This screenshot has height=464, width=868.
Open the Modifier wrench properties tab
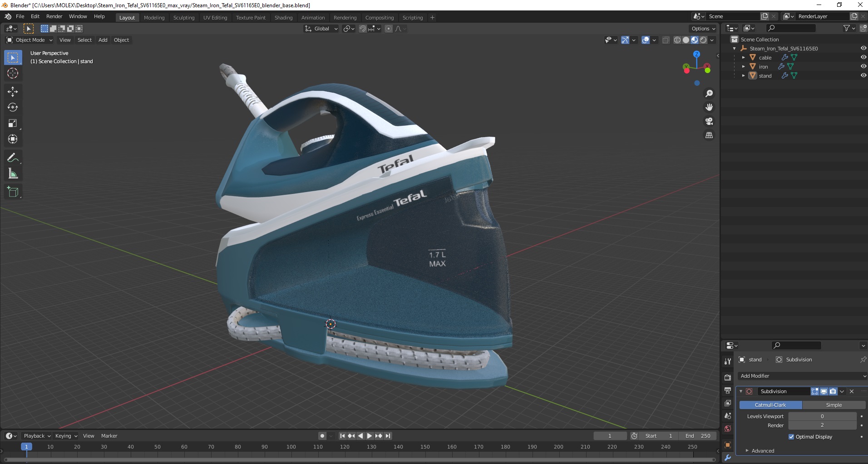tap(728, 458)
